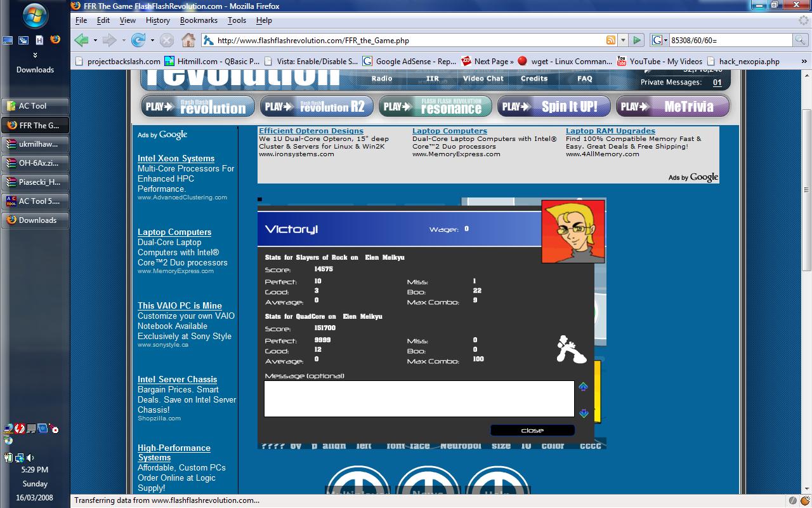Open the This VAIO PC is Mine link
Screen dimensions: 812x508
coord(180,305)
